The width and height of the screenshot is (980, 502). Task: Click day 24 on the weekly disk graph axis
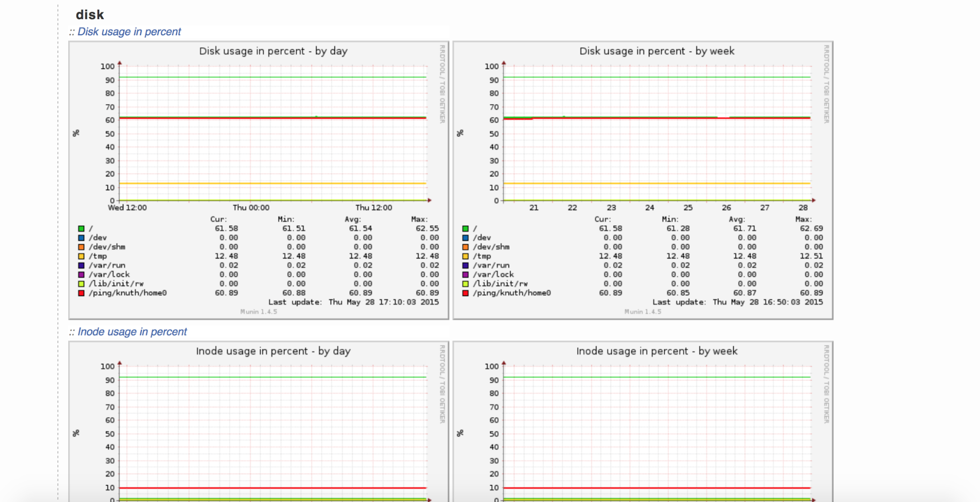click(650, 208)
